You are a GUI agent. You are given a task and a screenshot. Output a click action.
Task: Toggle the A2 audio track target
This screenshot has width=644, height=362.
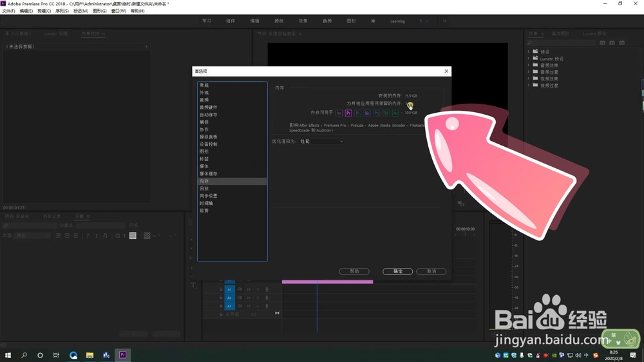coord(230,298)
